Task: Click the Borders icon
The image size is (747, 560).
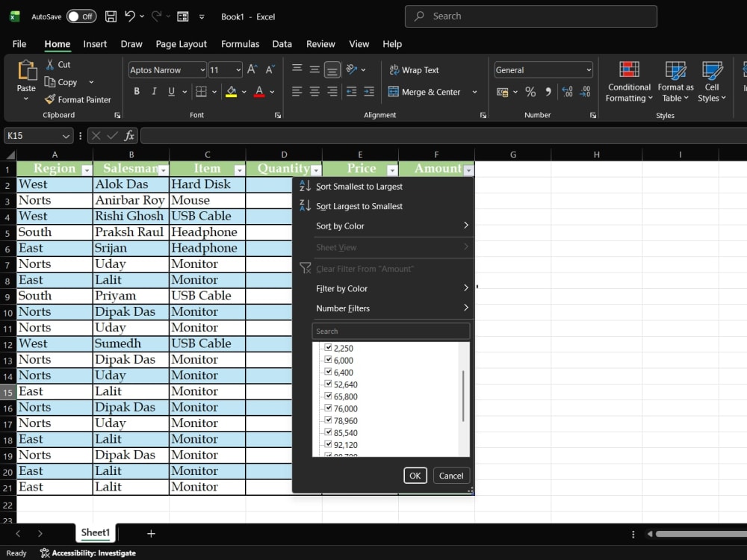Action: pyautogui.click(x=201, y=91)
